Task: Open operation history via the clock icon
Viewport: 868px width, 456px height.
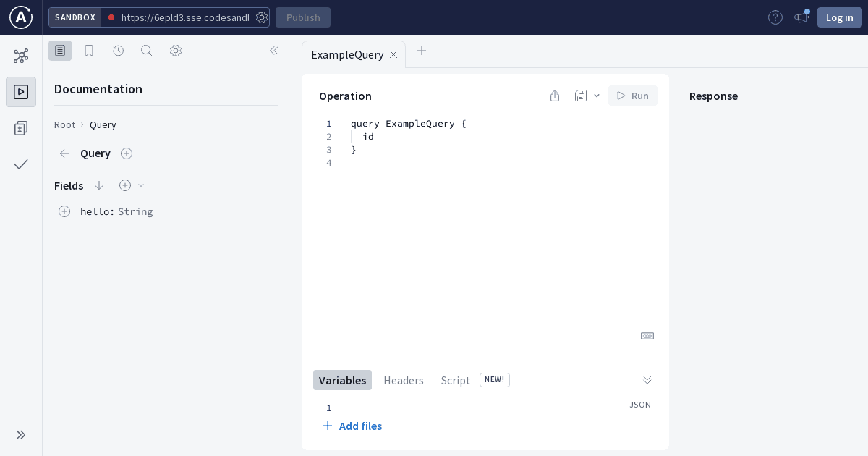Action: coord(118,51)
